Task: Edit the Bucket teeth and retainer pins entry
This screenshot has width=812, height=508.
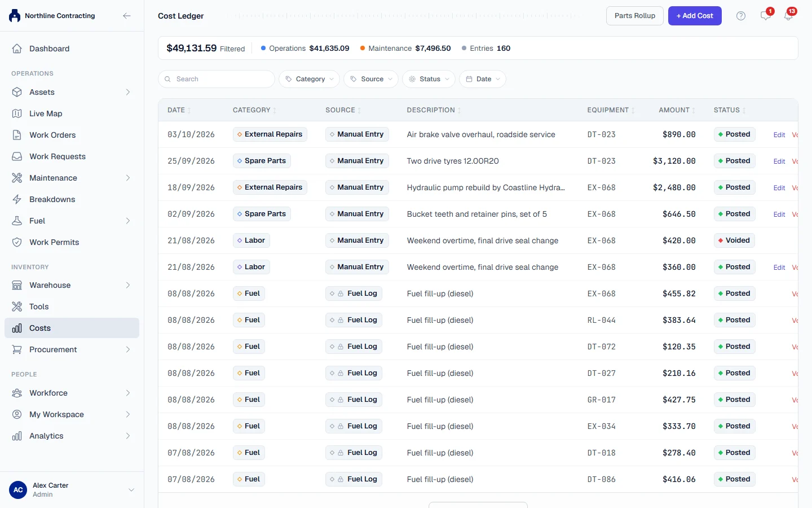Action: click(x=779, y=214)
